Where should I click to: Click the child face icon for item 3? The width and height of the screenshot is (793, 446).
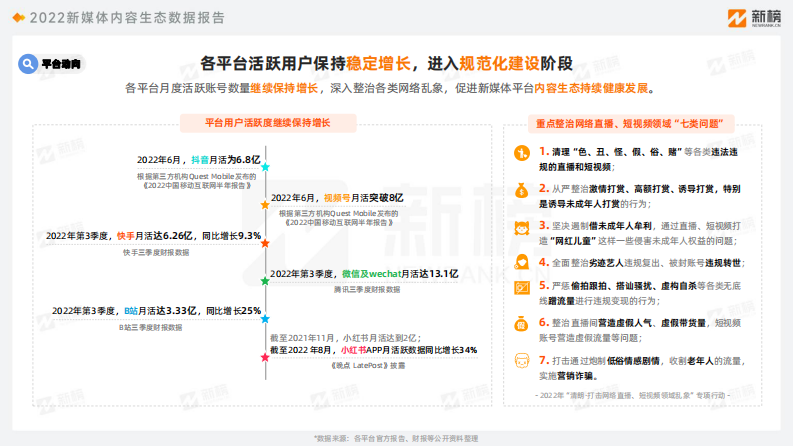pos(521,228)
